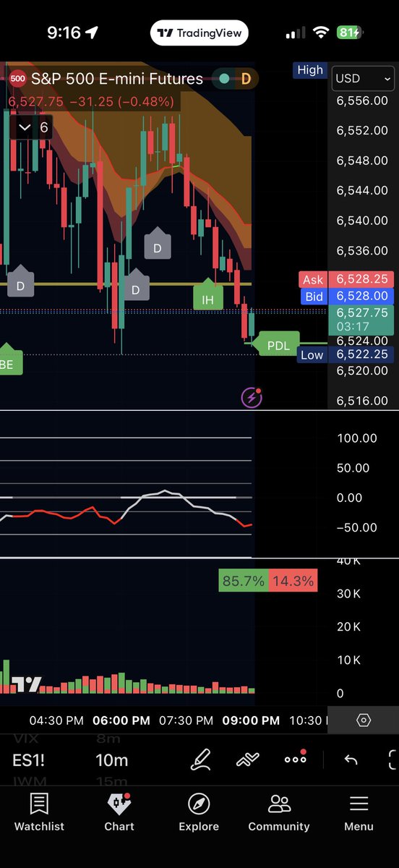
Task: Tap the battery indicator in status bar
Action: pyautogui.click(x=348, y=33)
